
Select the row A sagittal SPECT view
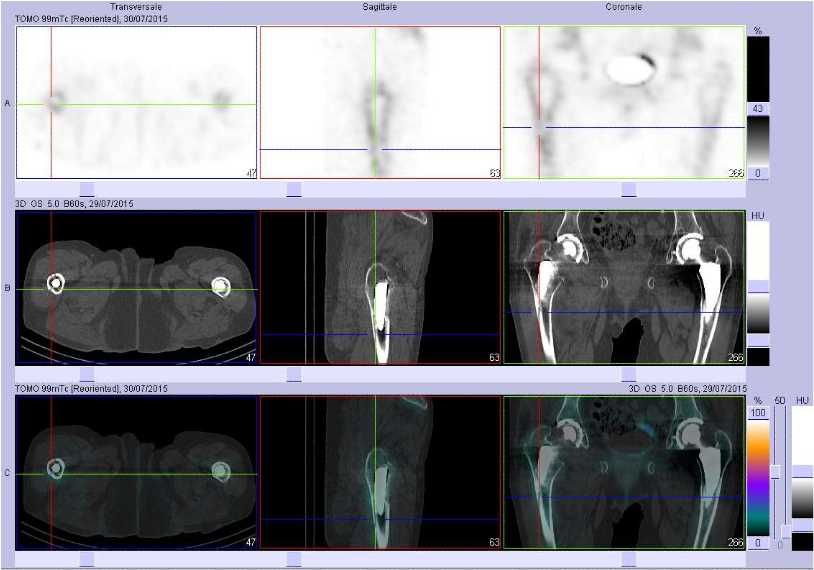pyautogui.click(x=380, y=102)
